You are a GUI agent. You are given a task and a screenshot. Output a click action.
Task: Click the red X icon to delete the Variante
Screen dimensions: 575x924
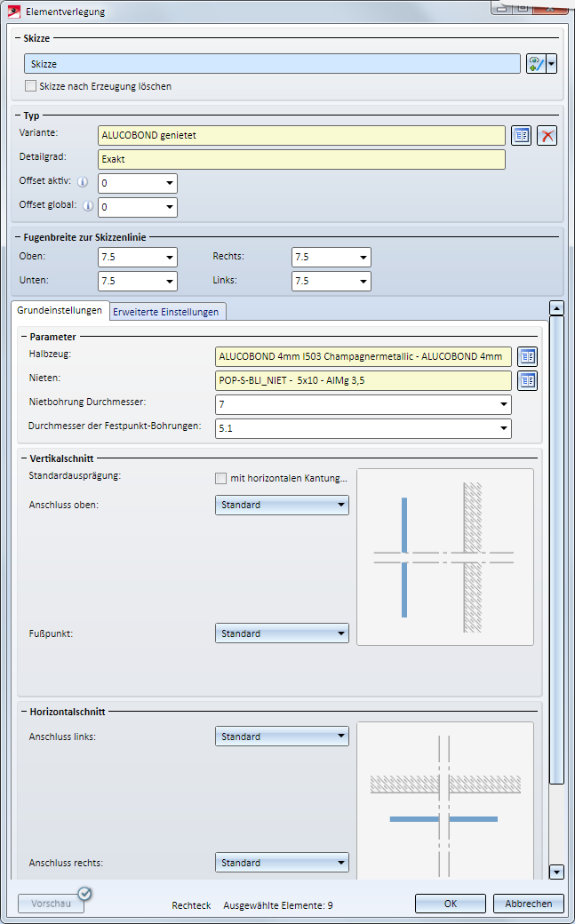pyautogui.click(x=547, y=136)
